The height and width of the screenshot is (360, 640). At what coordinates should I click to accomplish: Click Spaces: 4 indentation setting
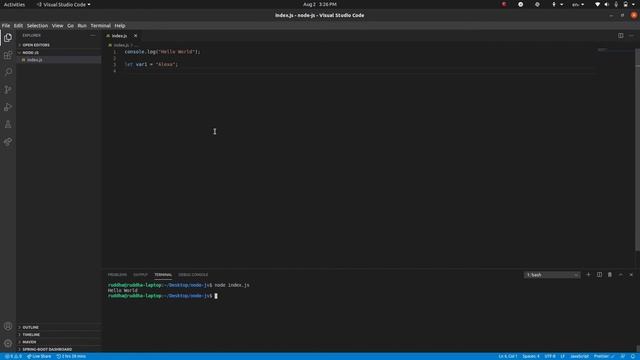tap(531, 356)
